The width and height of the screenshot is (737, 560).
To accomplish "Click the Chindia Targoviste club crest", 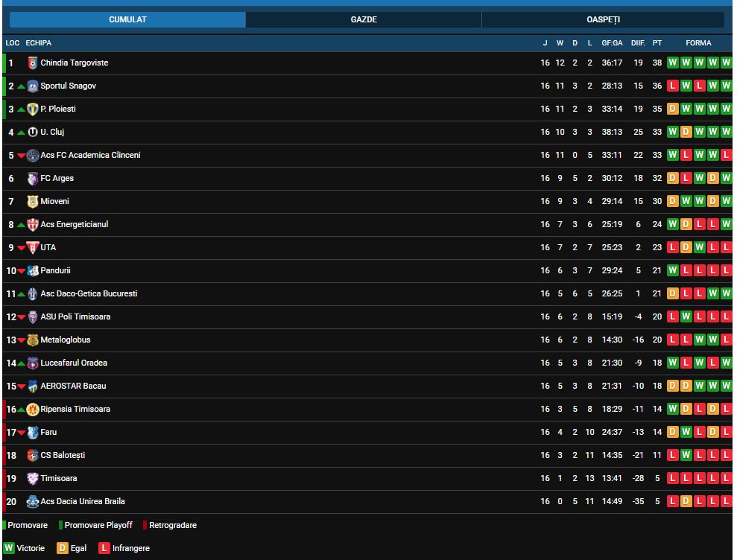I will (x=33, y=63).
